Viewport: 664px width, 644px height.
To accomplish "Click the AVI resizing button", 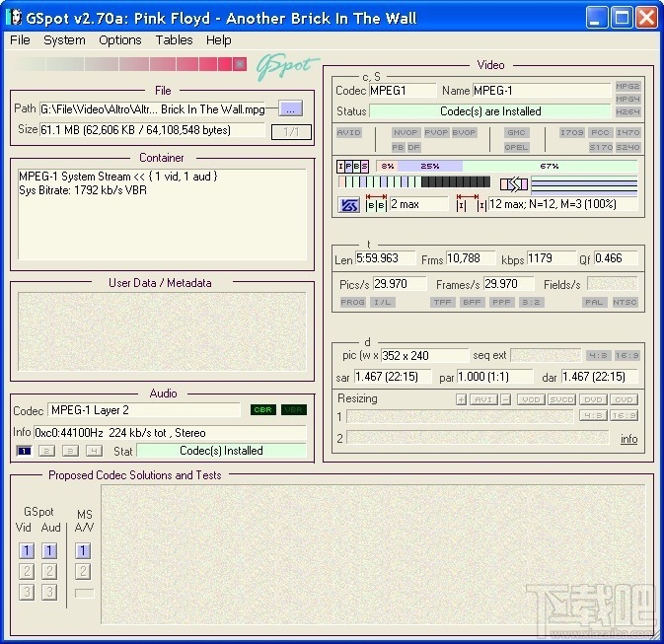I will click(483, 399).
